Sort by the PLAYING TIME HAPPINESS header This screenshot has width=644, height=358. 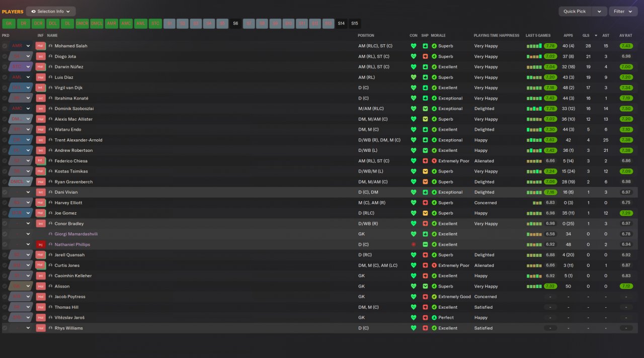496,36
